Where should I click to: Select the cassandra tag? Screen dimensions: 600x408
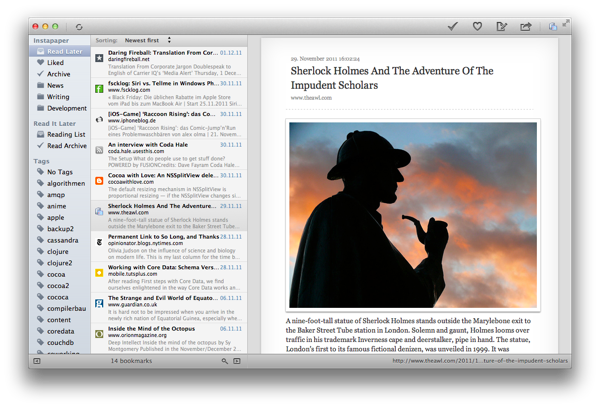[60, 240]
